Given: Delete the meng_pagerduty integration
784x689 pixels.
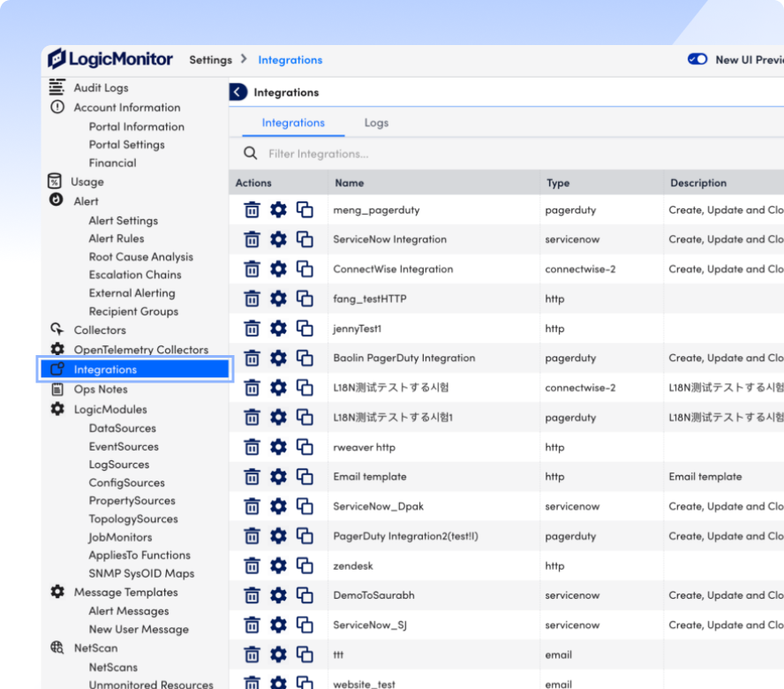Looking at the screenshot, I should pyautogui.click(x=252, y=209).
